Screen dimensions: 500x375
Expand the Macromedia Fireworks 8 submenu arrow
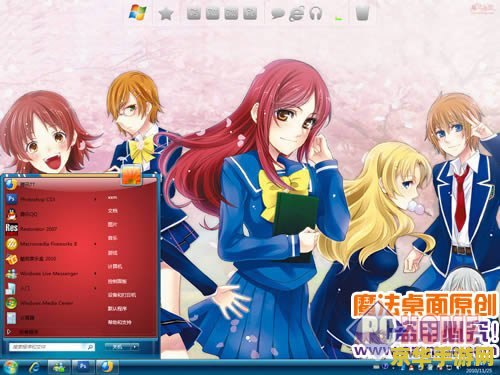tap(95, 244)
